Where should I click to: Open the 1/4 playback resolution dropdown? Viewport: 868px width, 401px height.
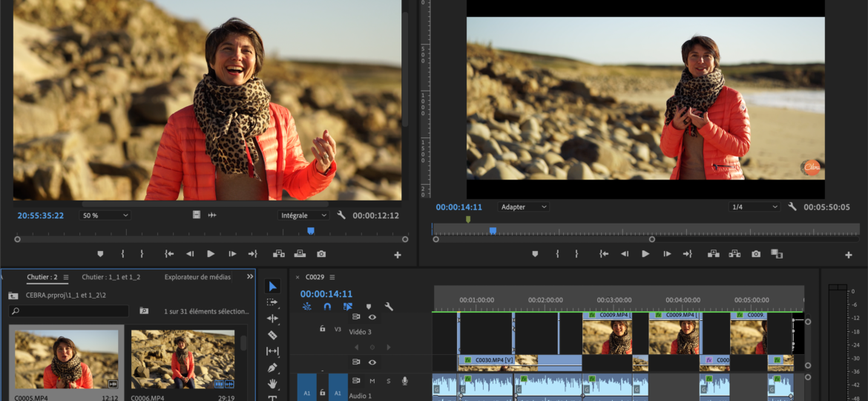point(754,207)
